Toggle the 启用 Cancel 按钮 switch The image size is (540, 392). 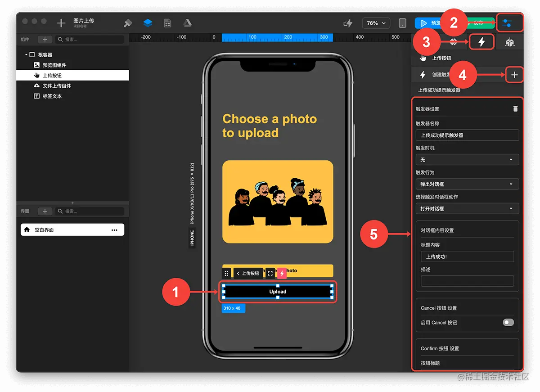[x=508, y=322]
